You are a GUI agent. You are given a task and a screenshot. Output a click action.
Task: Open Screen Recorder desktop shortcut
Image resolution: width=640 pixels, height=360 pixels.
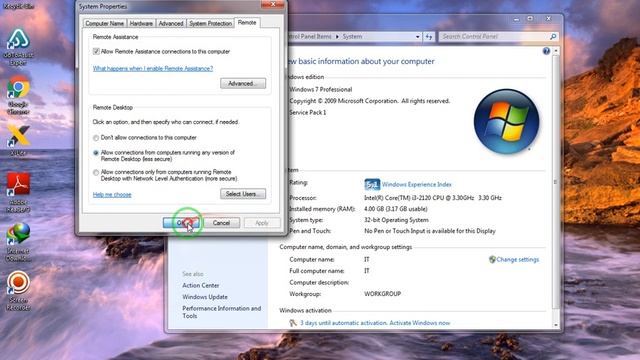click(18, 291)
